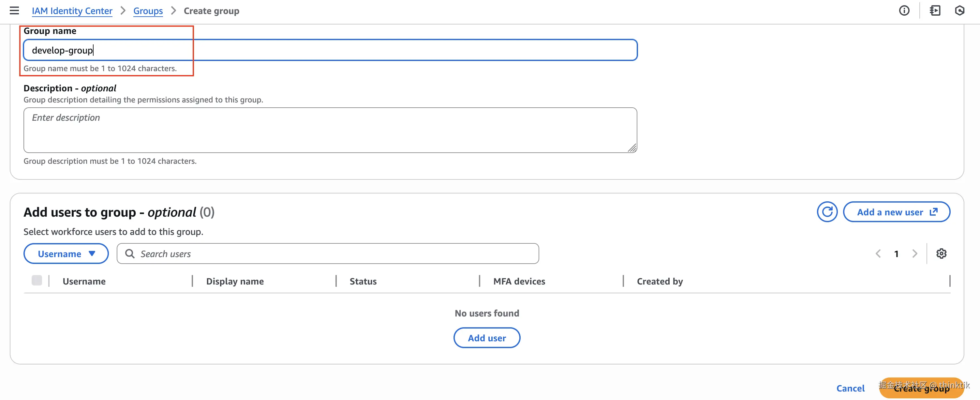This screenshot has height=400, width=980.
Task: Focus the Enter description text area
Action: click(x=330, y=130)
